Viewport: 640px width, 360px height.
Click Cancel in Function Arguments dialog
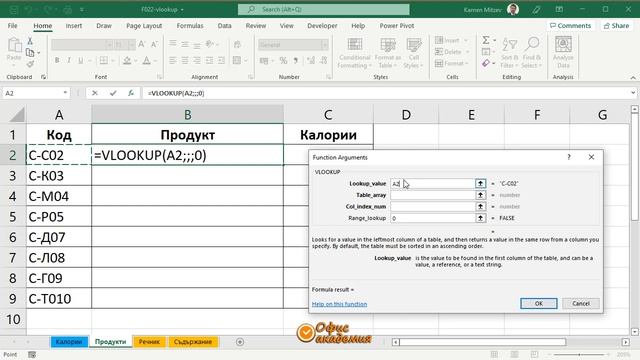pos(581,303)
